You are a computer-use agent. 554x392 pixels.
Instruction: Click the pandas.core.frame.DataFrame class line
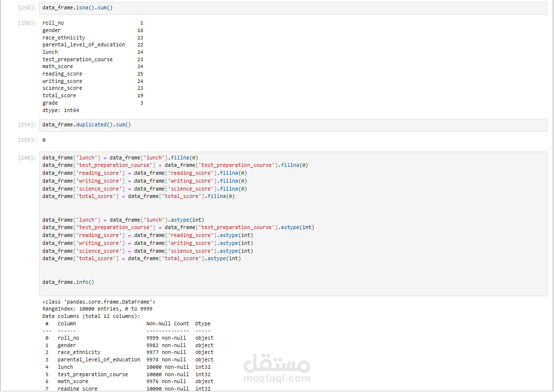coord(99,301)
